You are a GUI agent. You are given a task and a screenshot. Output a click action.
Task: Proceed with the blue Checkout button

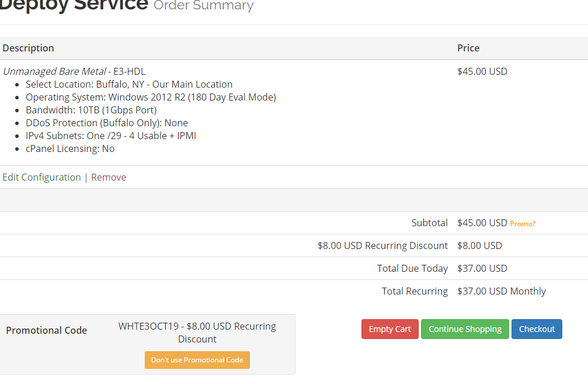tap(537, 329)
